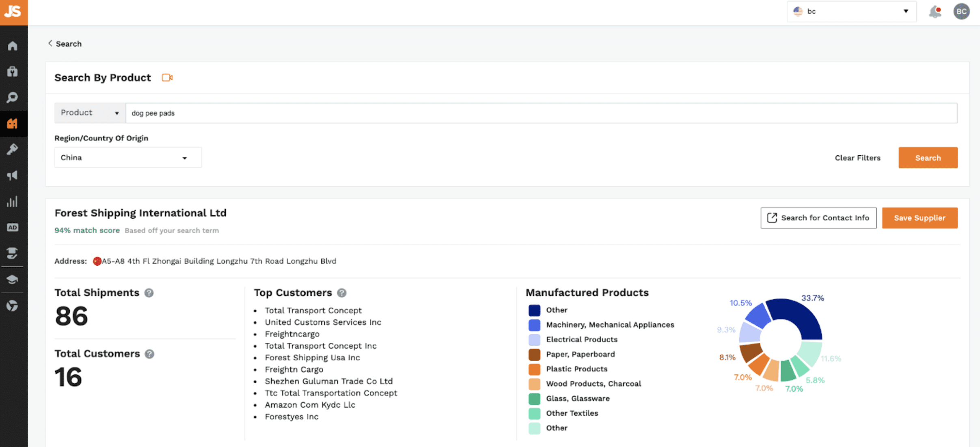Click the Total Shipments help icon
980x447 pixels.
point(149,293)
